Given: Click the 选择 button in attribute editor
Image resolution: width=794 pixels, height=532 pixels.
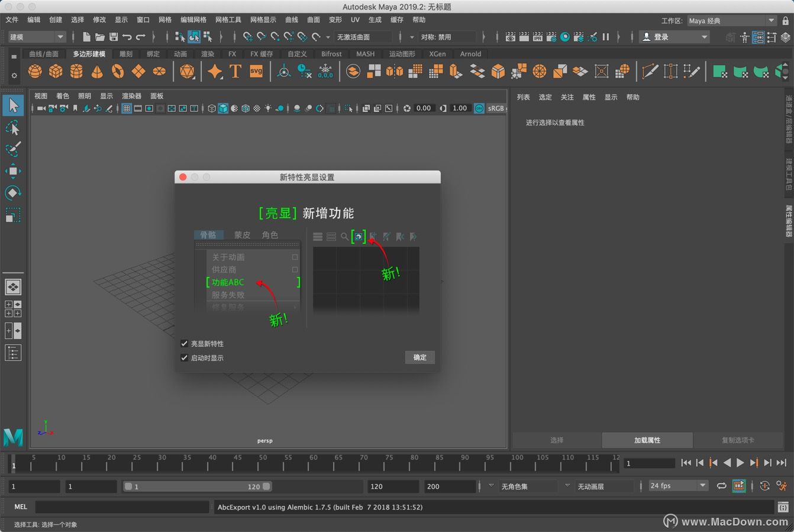Looking at the screenshot, I should pos(557,440).
